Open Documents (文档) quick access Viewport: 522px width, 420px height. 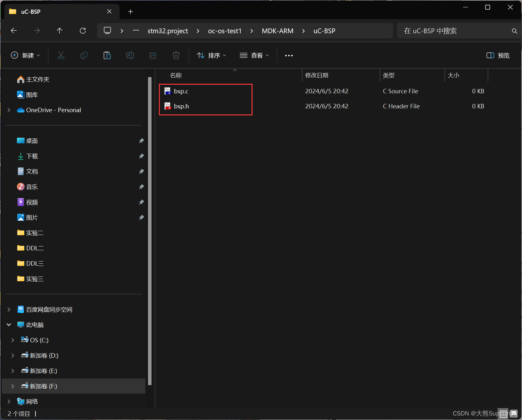click(27, 171)
